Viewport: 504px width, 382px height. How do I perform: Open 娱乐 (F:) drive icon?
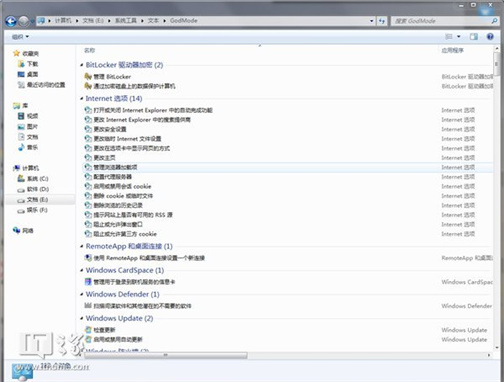coord(21,210)
